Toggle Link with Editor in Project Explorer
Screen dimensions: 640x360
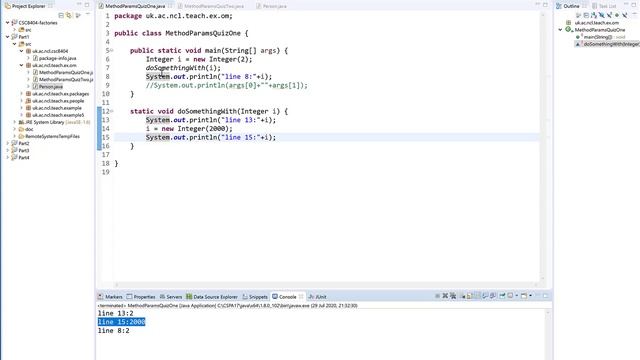coord(69,15)
